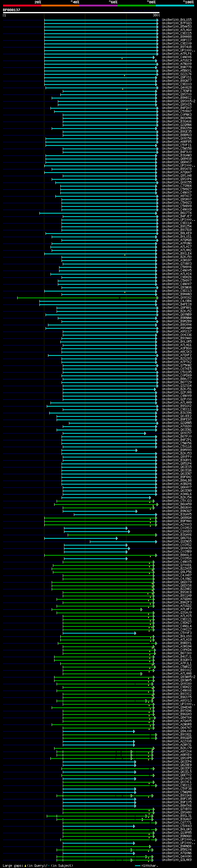This screenshot has width=197, height=868.
Task: Select UniRef100_Q9SXP4 hit label
Action: (176, 179)
